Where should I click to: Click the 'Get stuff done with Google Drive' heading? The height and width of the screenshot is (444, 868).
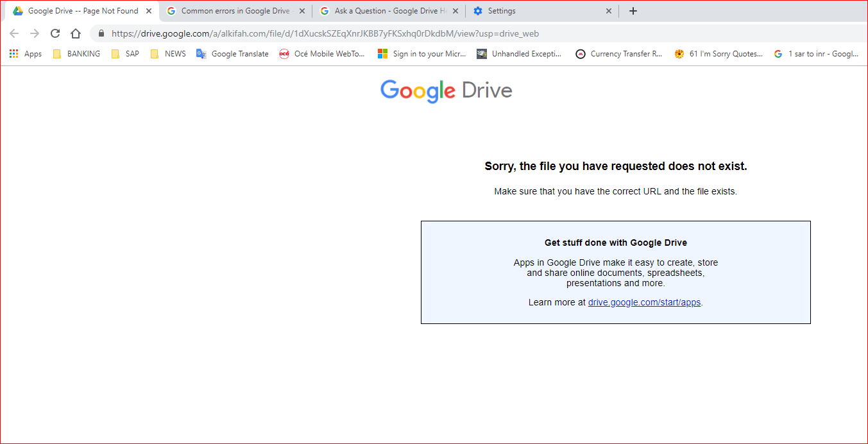click(616, 243)
